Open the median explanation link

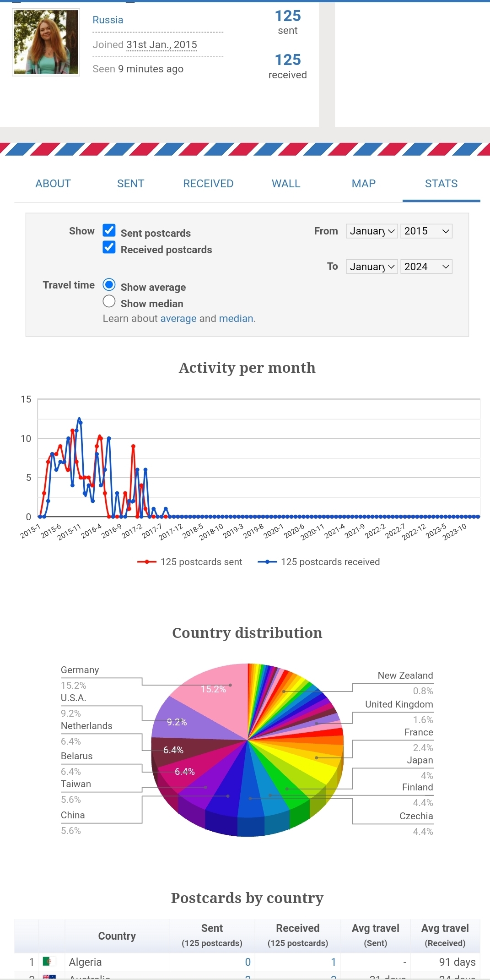point(236,319)
